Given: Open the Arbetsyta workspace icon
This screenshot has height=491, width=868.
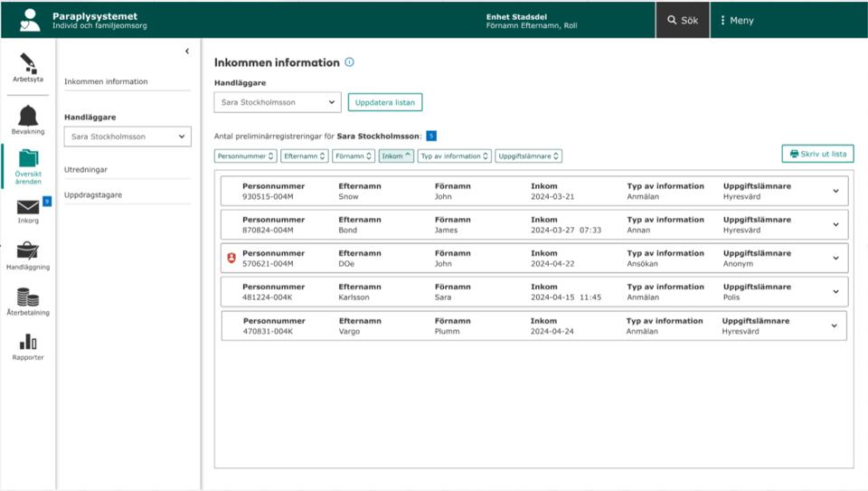Looking at the screenshot, I should click(x=28, y=63).
